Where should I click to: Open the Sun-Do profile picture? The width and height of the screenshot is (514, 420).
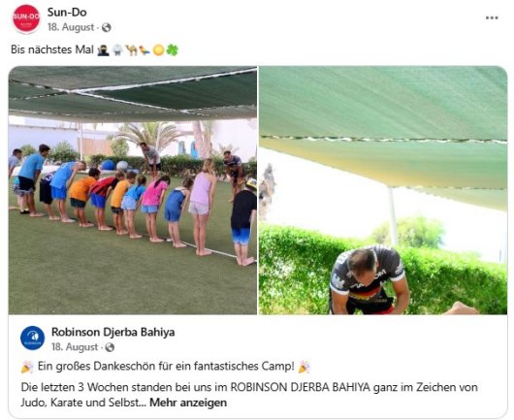tap(26, 18)
